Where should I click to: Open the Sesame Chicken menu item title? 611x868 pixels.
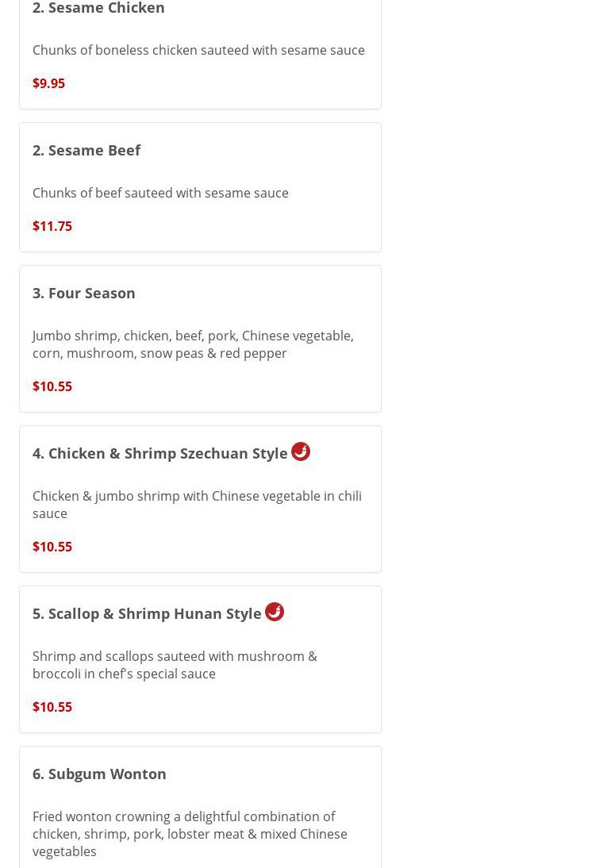point(98,8)
